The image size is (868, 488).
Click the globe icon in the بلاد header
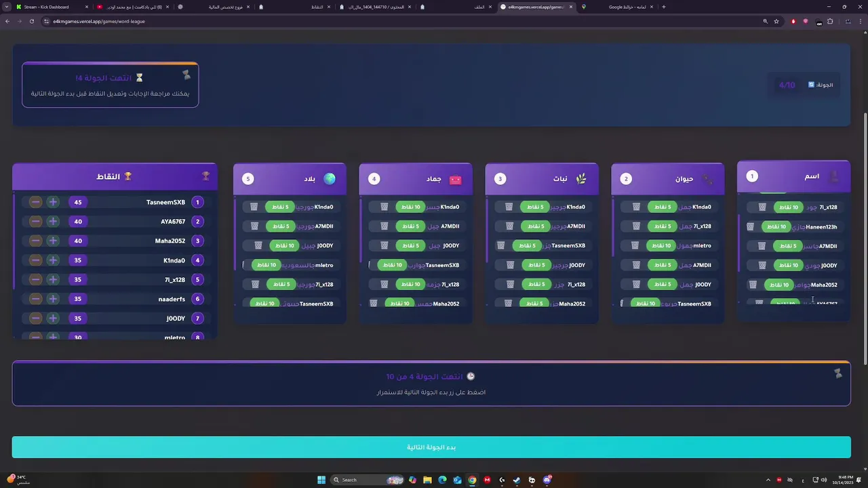point(330,179)
